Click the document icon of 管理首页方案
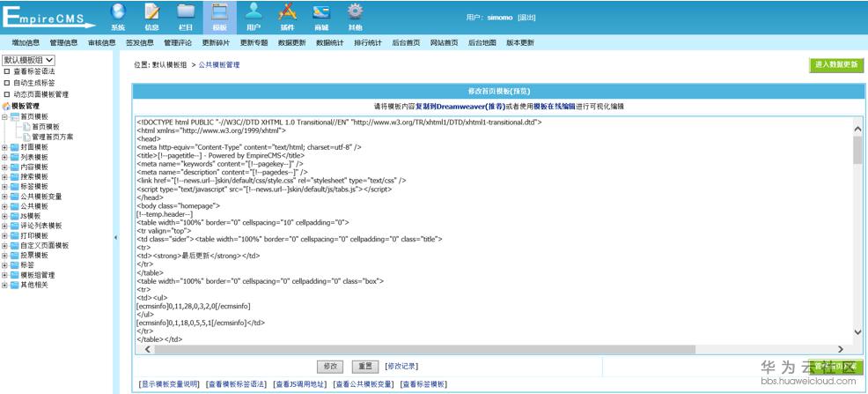 (x=26, y=137)
